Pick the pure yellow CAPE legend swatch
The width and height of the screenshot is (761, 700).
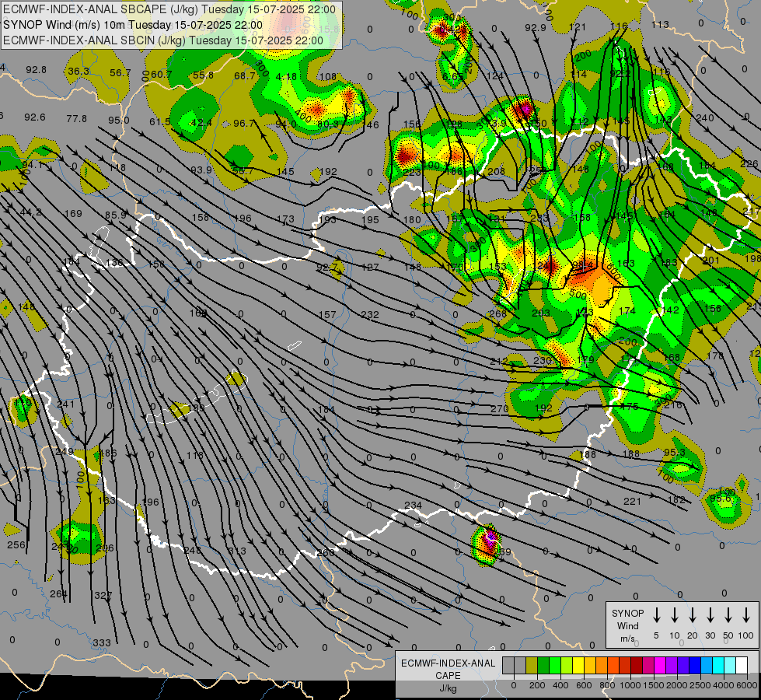tap(578, 665)
